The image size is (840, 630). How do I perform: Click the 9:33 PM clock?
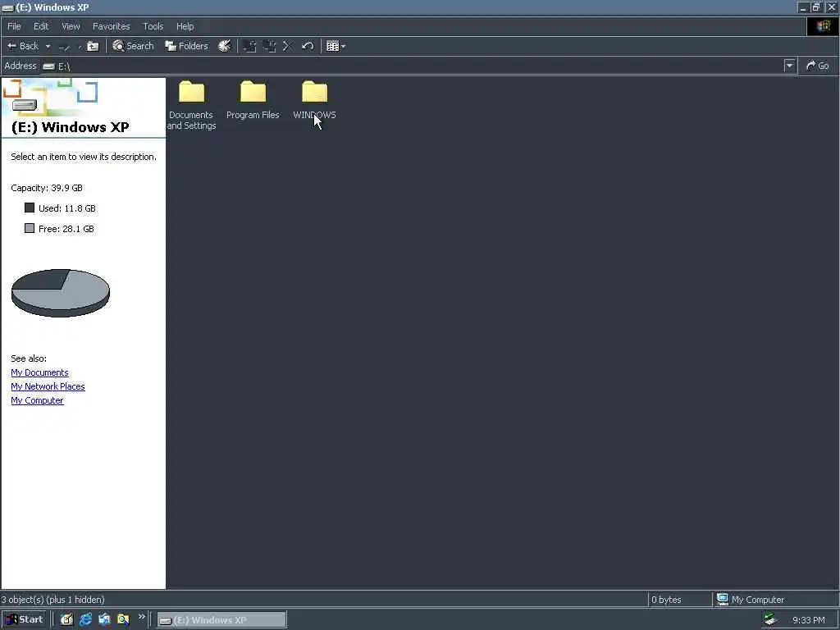(x=808, y=620)
